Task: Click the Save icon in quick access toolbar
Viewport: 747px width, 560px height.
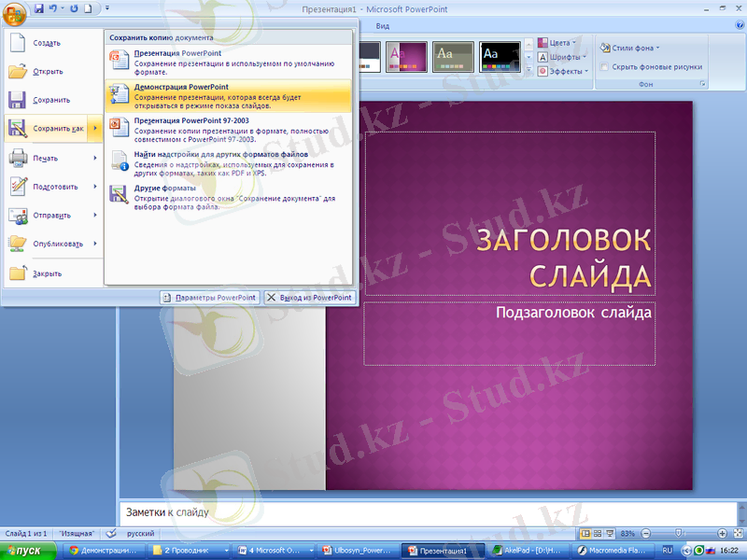Action: (x=39, y=7)
